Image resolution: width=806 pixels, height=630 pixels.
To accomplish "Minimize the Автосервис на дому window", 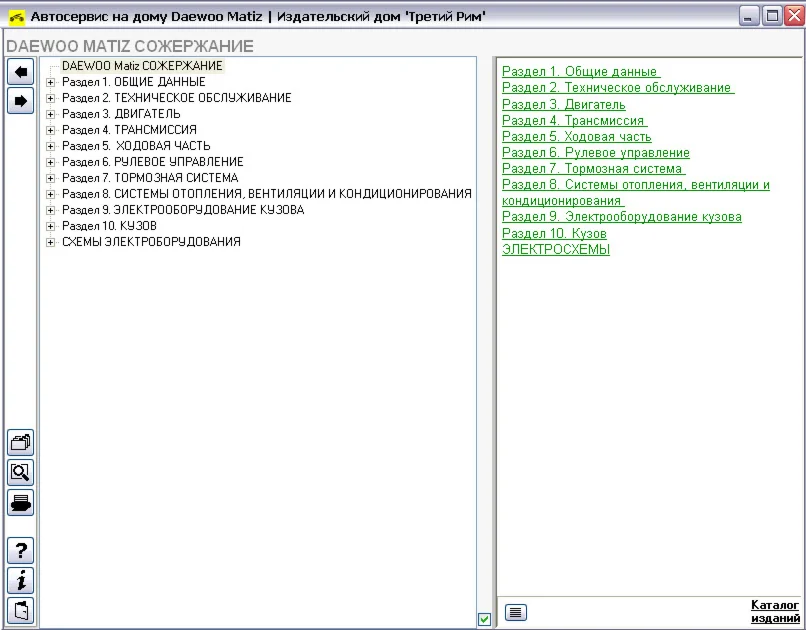I will tap(749, 16).
